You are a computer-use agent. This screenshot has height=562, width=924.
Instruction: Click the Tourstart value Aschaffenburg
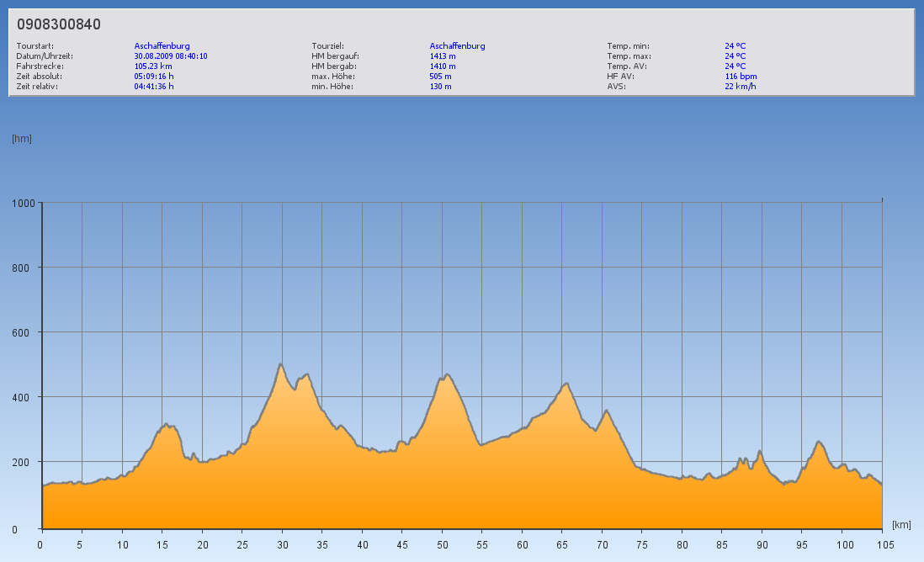point(162,46)
